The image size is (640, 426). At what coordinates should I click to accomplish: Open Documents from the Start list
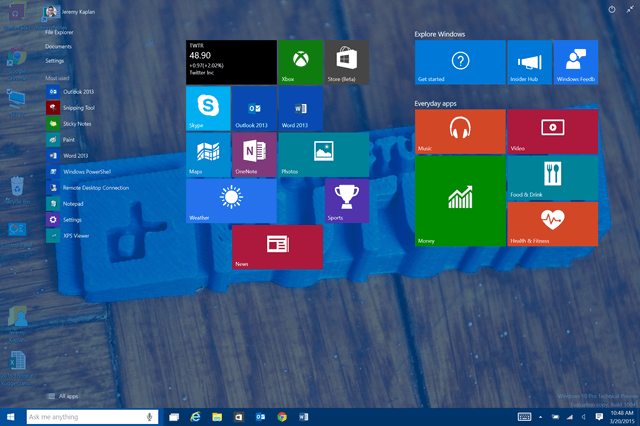(x=58, y=47)
